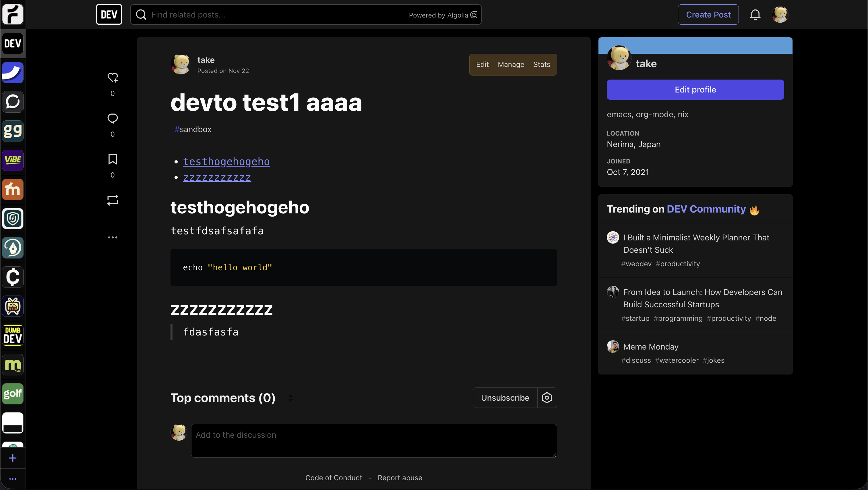Click the DEV logo in header
Image resolution: width=868 pixels, height=490 pixels.
pos(109,14)
